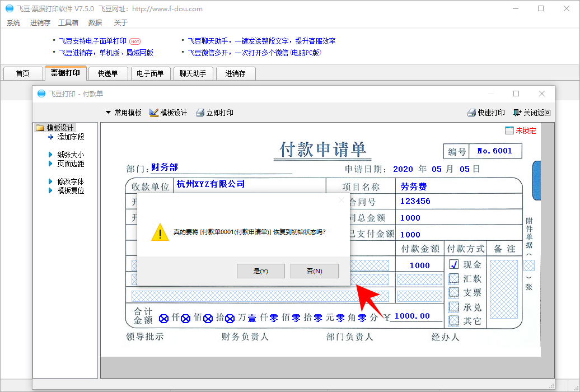This screenshot has height=392, width=580.
Task: Select the 模板设计 tree root
Action: click(x=60, y=128)
